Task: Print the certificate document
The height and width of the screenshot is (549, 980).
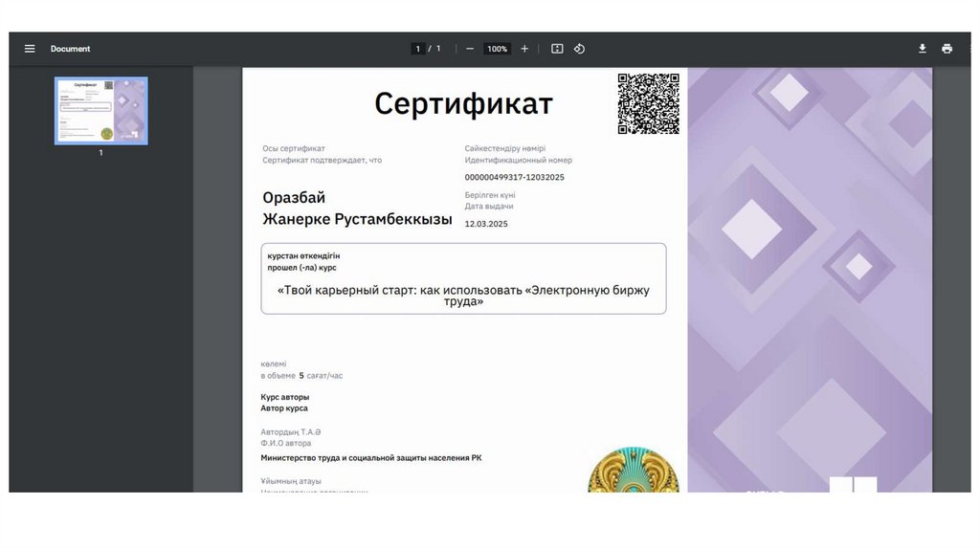Action: click(947, 49)
